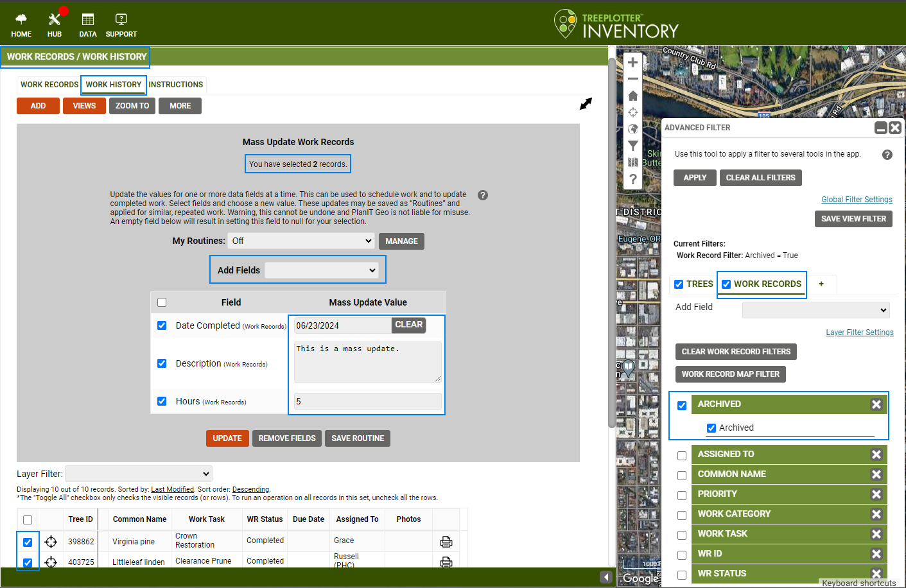Zoom in on the map with plus icon
The height and width of the screenshot is (588, 906).
coord(632,62)
